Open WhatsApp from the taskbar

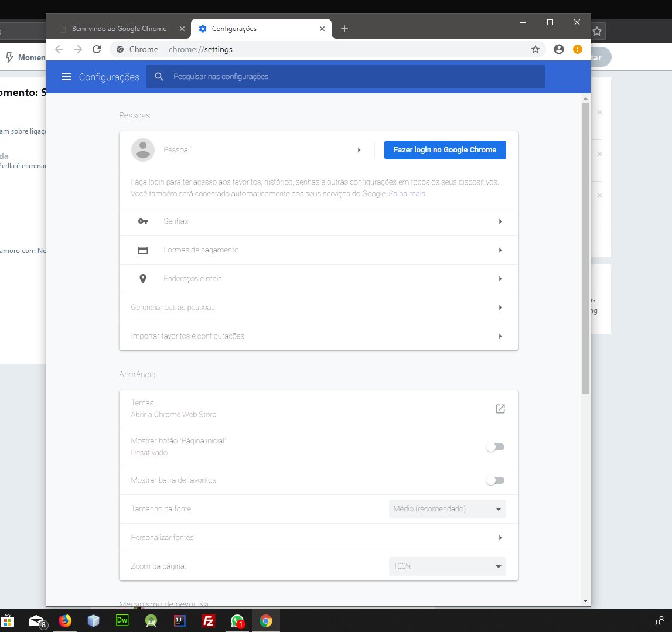[237, 621]
